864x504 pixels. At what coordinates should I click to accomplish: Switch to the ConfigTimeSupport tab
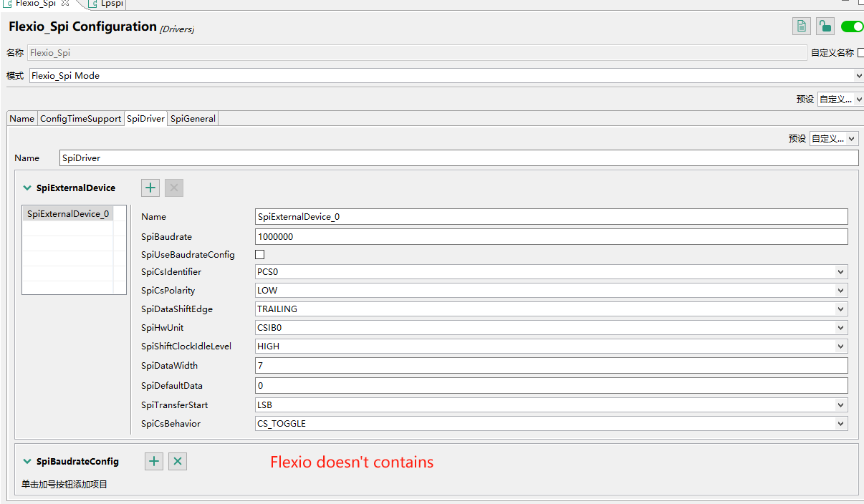80,119
